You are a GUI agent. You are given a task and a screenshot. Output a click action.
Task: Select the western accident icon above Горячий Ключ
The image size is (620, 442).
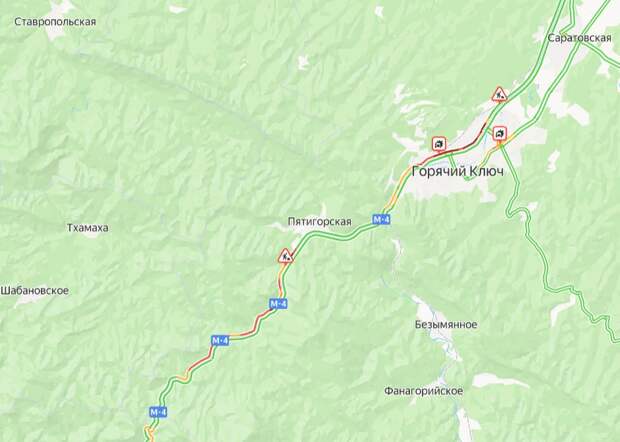pos(439,144)
